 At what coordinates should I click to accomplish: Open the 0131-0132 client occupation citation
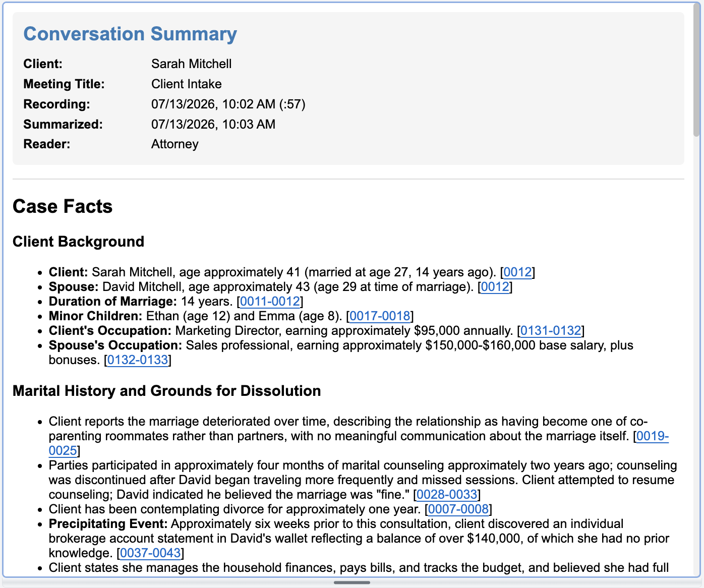click(551, 331)
